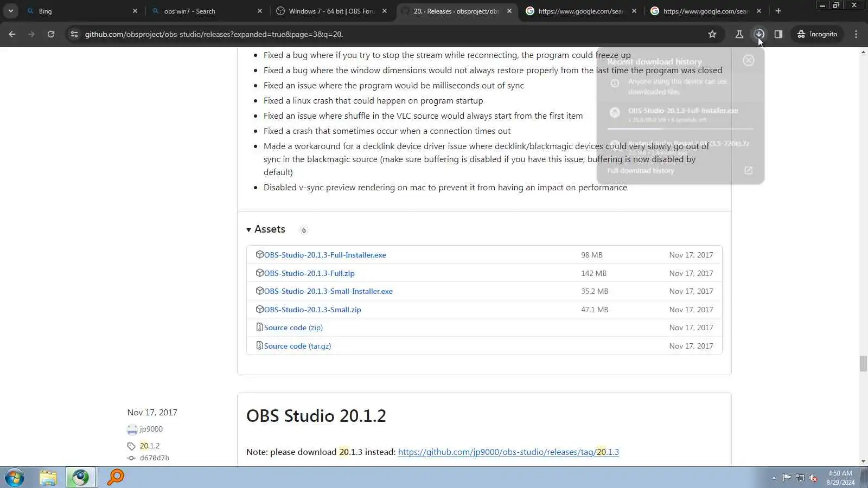This screenshot has height=488, width=868.
Task: Click package icon beside 20.1.3-Small.zip
Action: click(x=259, y=309)
